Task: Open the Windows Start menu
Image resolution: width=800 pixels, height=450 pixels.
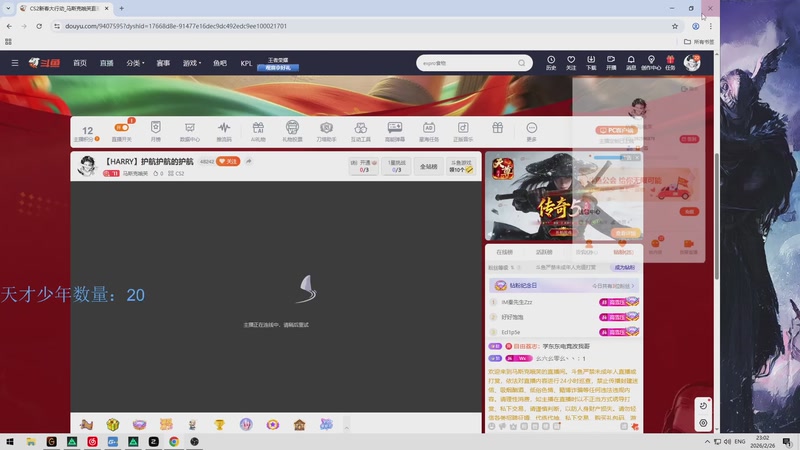Action: pyautogui.click(x=10, y=441)
